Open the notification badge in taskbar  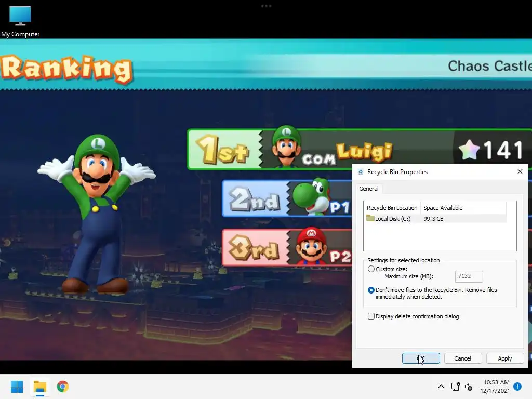[x=517, y=386]
